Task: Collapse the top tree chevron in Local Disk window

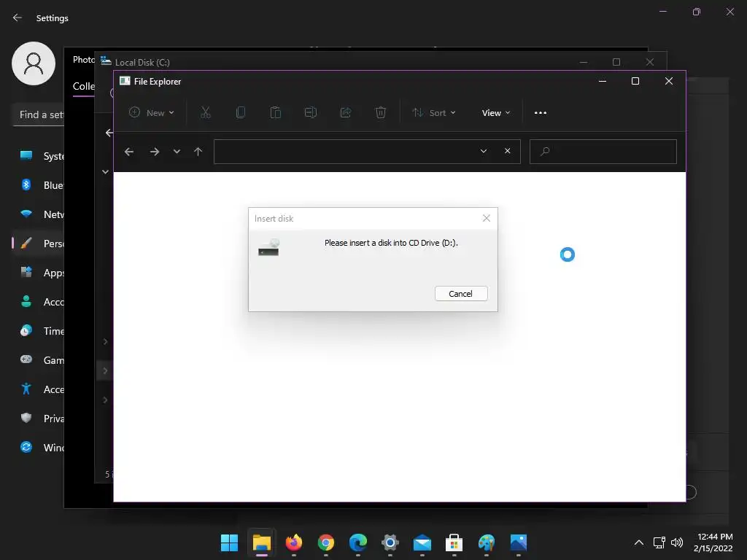Action: tap(105, 172)
